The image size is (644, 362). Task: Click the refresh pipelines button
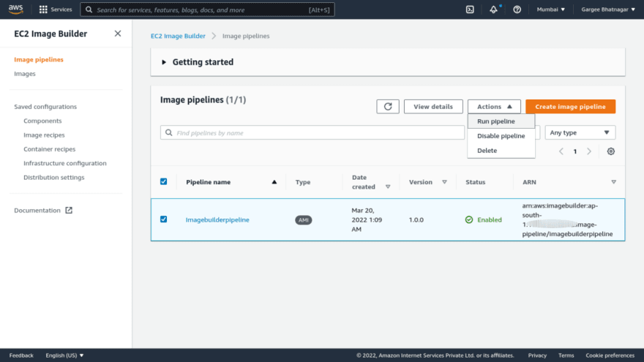tap(388, 106)
